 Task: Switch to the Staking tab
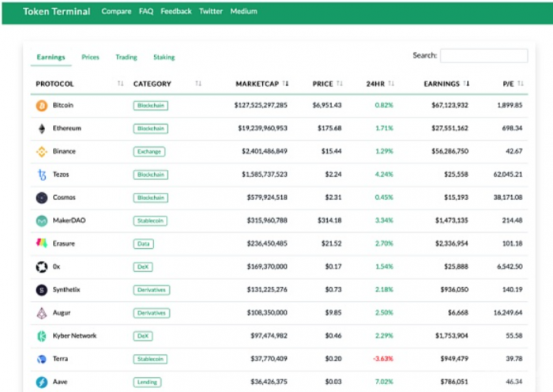pos(164,57)
